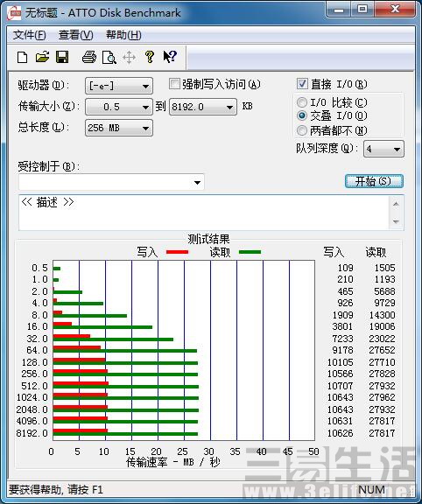Print results with the printer icon
Screen dimensions: 422x504
(89, 57)
